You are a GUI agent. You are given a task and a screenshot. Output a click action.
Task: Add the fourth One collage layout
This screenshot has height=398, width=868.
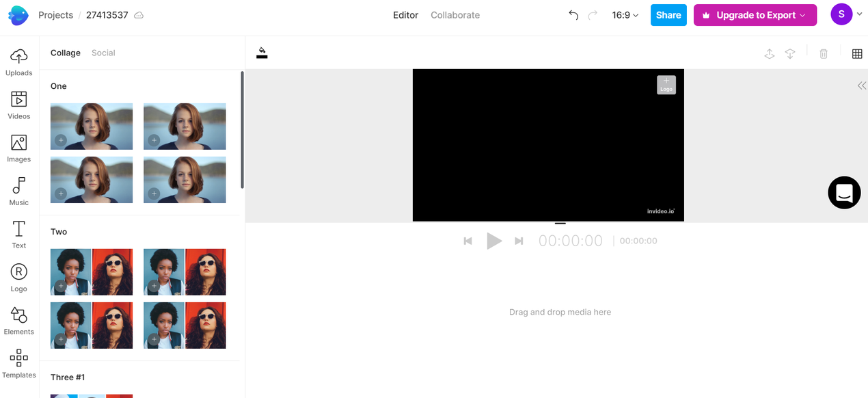pyautogui.click(x=185, y=180)
